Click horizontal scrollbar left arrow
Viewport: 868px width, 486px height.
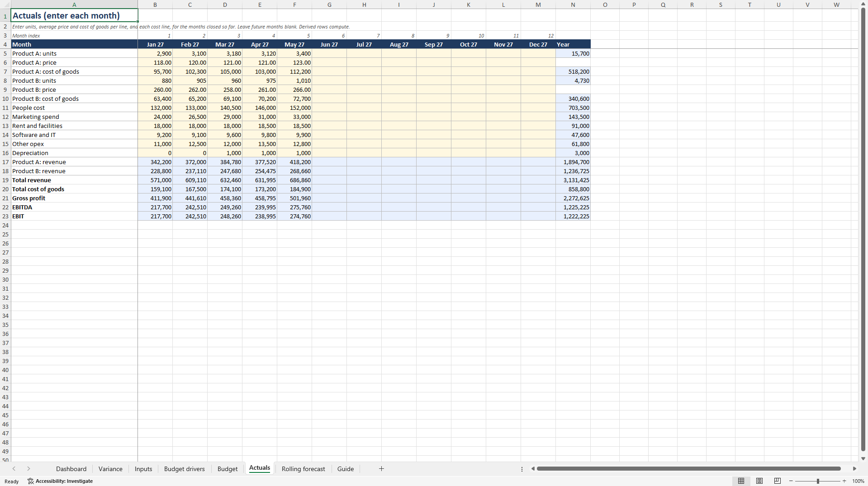click(x=533, y=469)
